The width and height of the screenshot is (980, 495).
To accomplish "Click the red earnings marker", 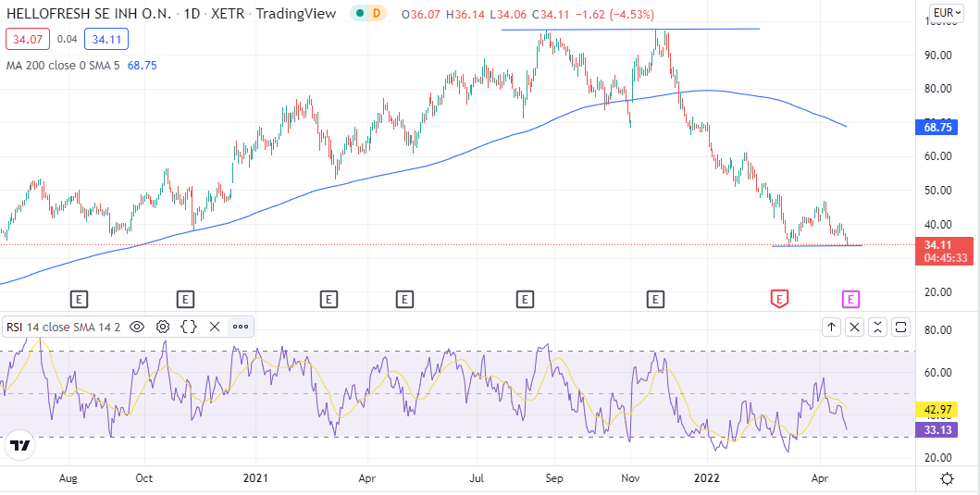I will coord(780,298).
